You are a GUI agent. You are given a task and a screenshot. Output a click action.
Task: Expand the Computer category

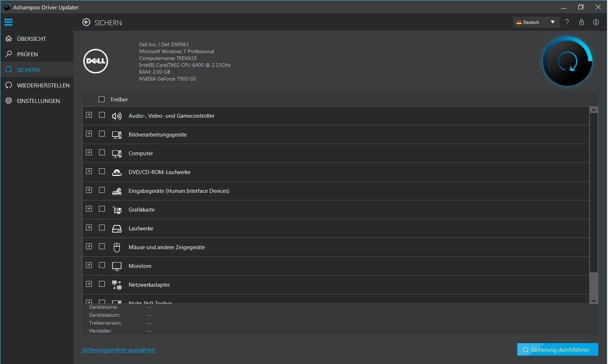(89, 152)
